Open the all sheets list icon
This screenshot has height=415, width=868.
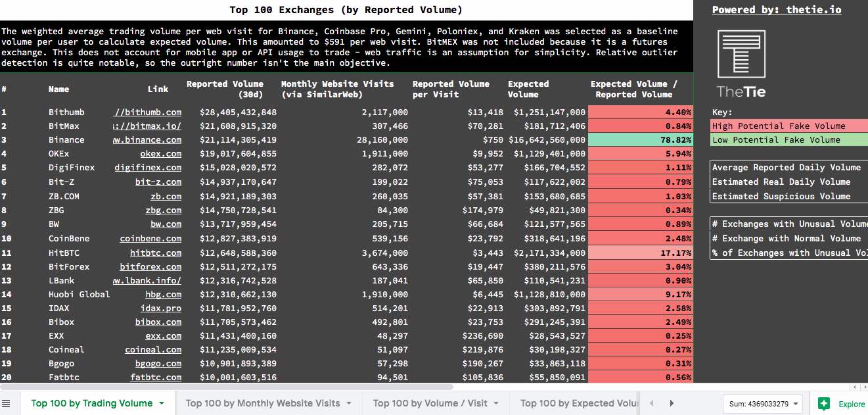7,403
